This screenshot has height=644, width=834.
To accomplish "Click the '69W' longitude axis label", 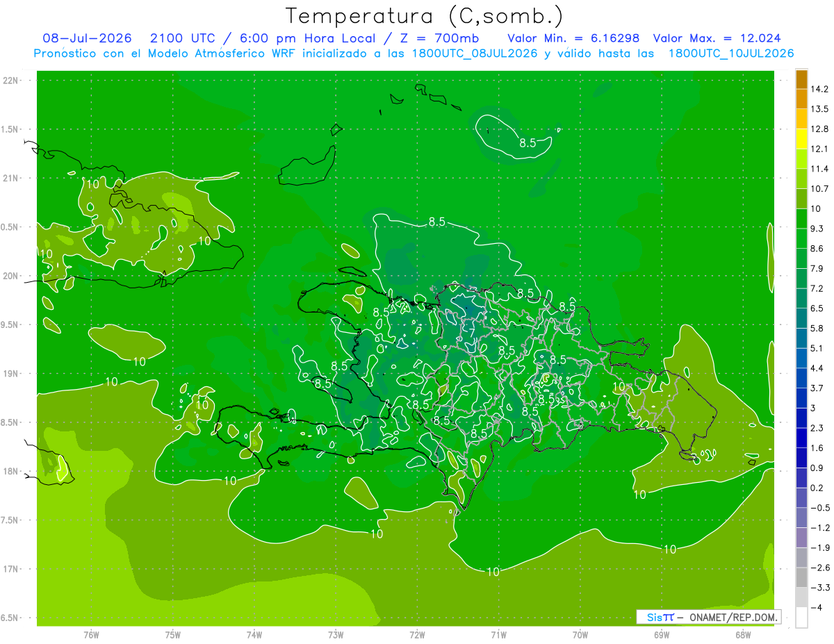I will pos(662,635).
